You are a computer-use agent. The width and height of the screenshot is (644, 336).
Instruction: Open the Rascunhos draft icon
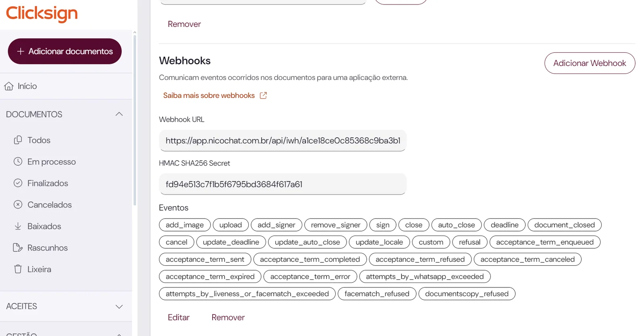[x=18, y=248]
